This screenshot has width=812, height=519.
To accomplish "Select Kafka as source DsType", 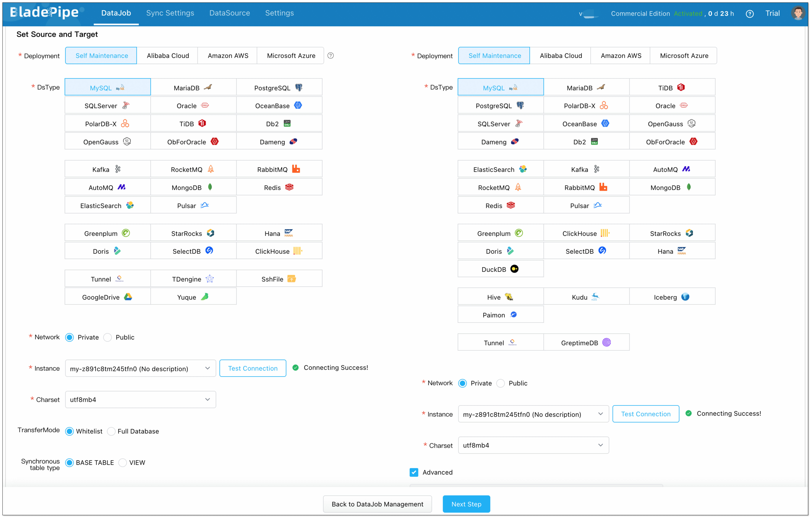I will tap(107, 169).
